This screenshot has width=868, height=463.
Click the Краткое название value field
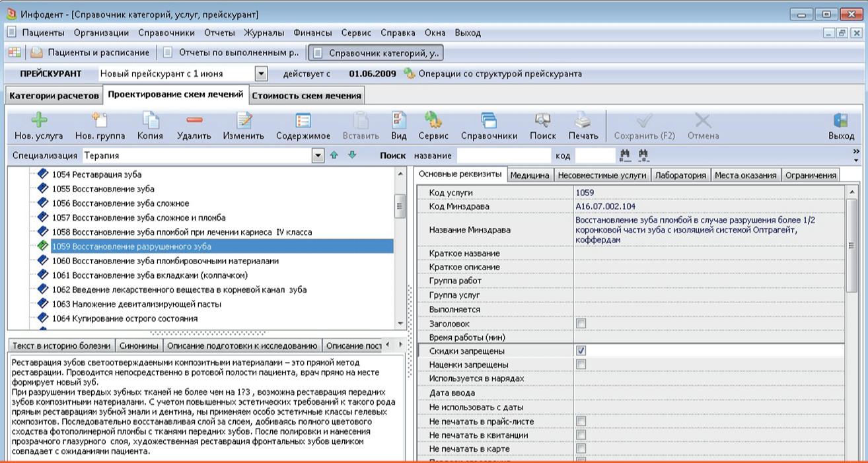pyautogui.click(x=709, y=254)
